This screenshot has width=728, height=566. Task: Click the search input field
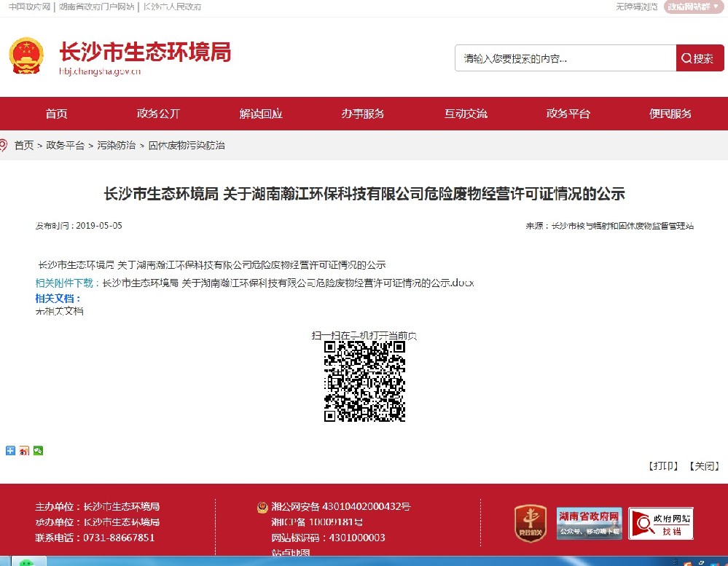pyautogui.click(x=565, y=58)
